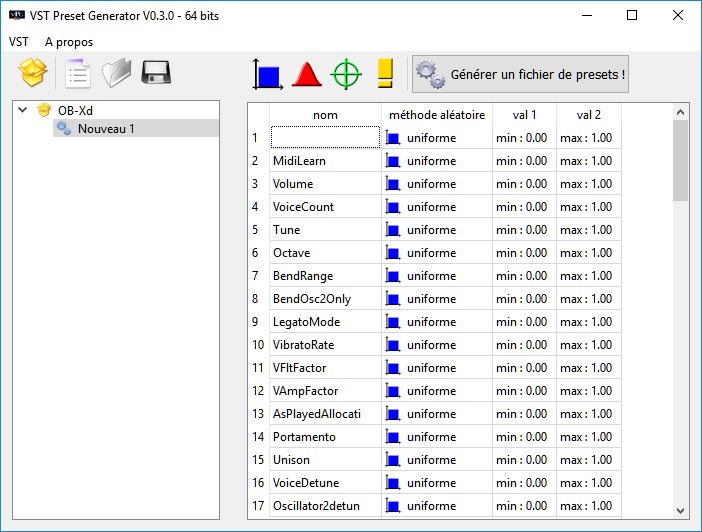The width and height of the screenshot is (702, 532).
Task: Select the Nouveau 1 preset item
Action: 106,129
